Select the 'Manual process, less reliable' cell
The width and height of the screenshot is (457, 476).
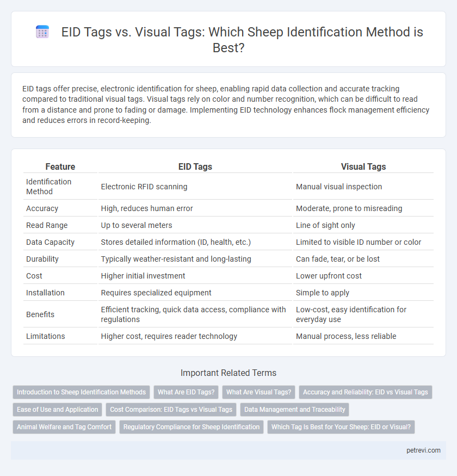pyautogui.click(x=363, y=336)
